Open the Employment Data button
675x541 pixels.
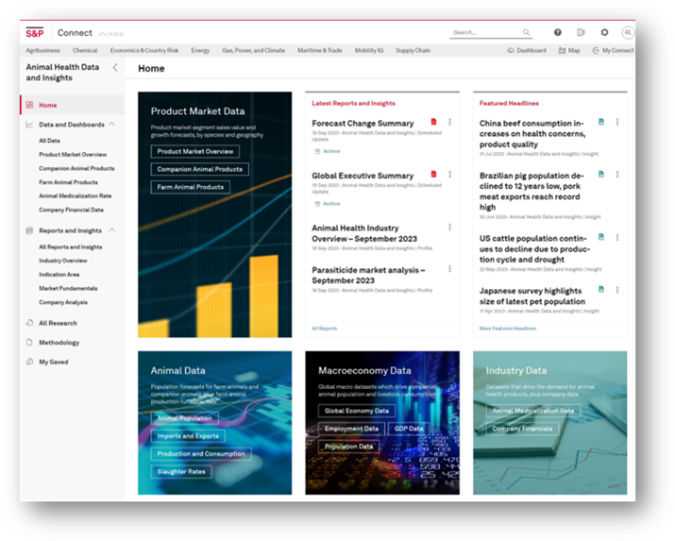click(x=352, y=429)
